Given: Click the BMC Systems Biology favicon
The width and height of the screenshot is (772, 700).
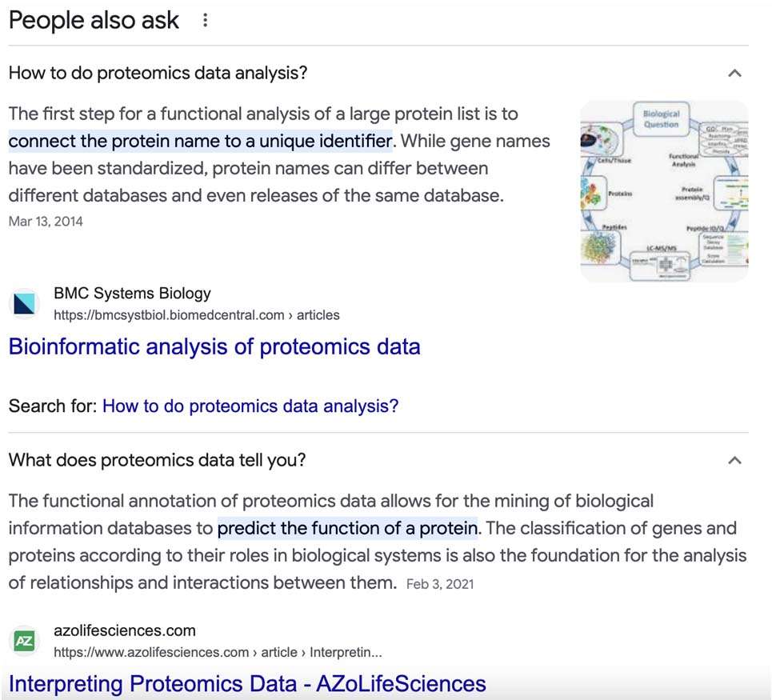Looking at the screenshot, I should [24, 303].
